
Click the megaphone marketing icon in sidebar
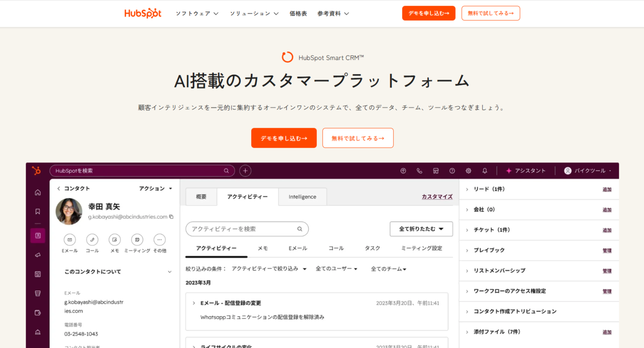click(x=38, y=255)
